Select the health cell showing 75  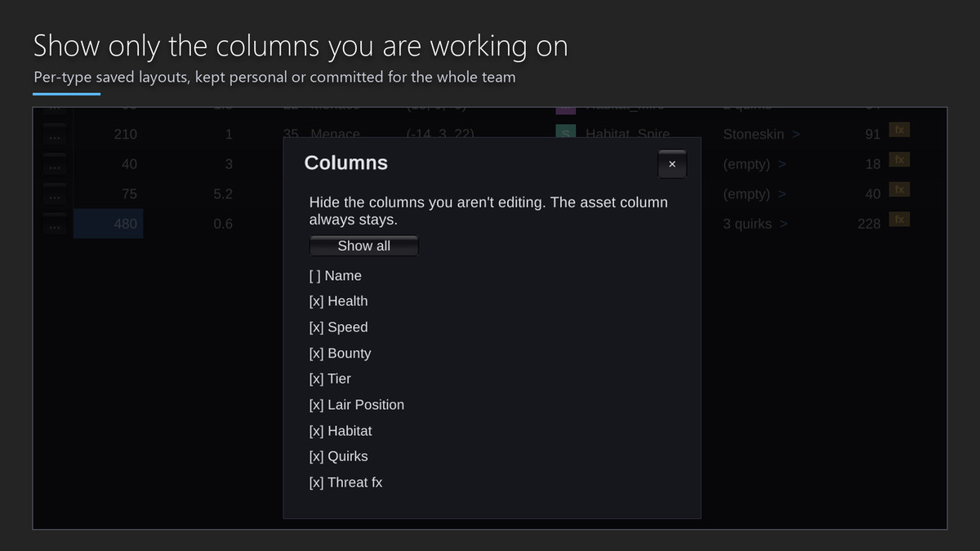point(108,194)
